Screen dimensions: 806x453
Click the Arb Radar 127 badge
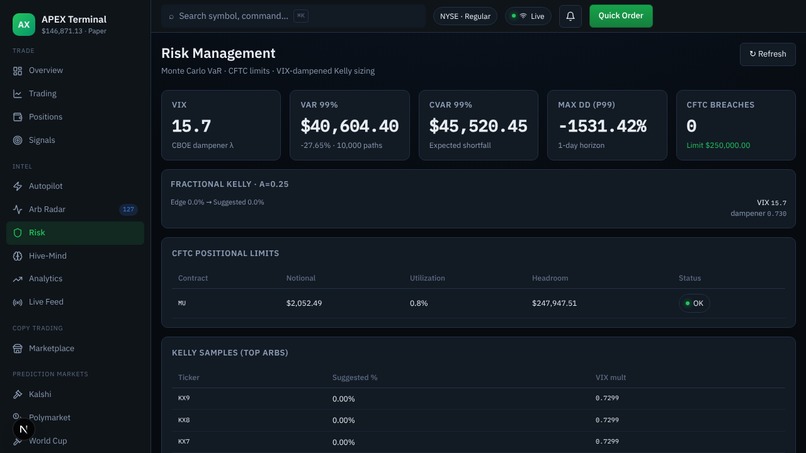(128, 209)
